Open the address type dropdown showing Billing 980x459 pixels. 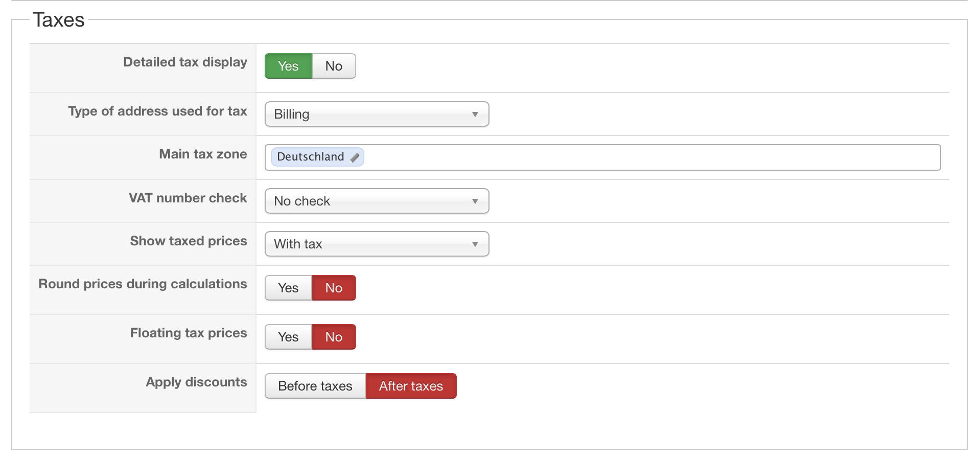click(x=377, y=114)
